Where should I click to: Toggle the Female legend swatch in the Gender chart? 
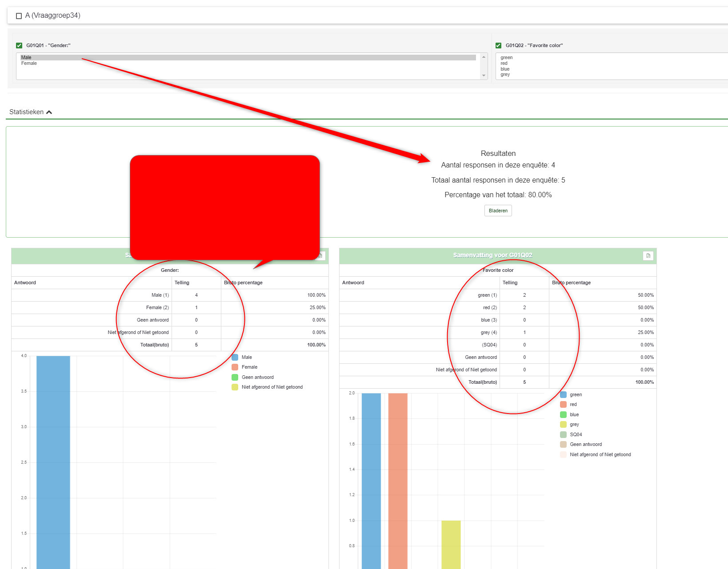click(x=235, y=367)
